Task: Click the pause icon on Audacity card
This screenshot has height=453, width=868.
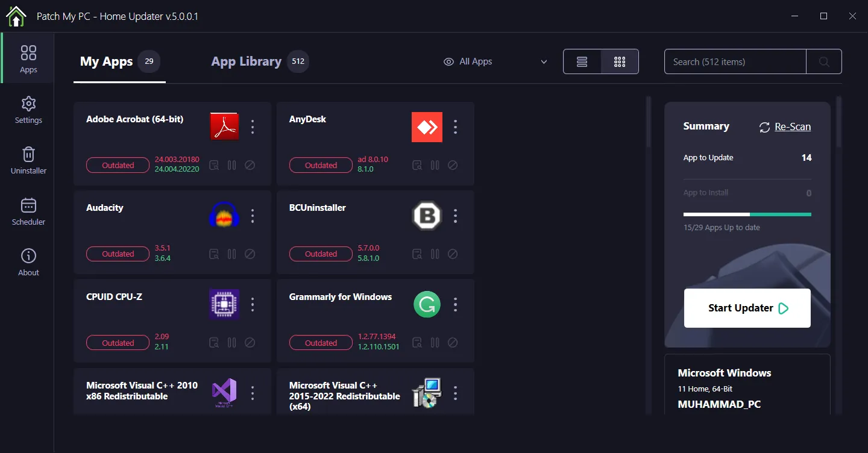Action: (x=232, y=254)
